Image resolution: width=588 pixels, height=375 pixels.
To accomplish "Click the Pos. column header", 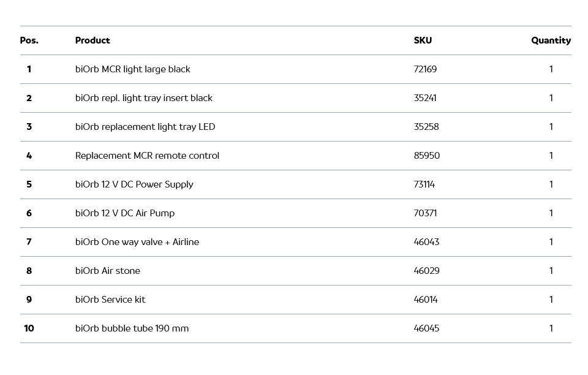I will point(29,40).
